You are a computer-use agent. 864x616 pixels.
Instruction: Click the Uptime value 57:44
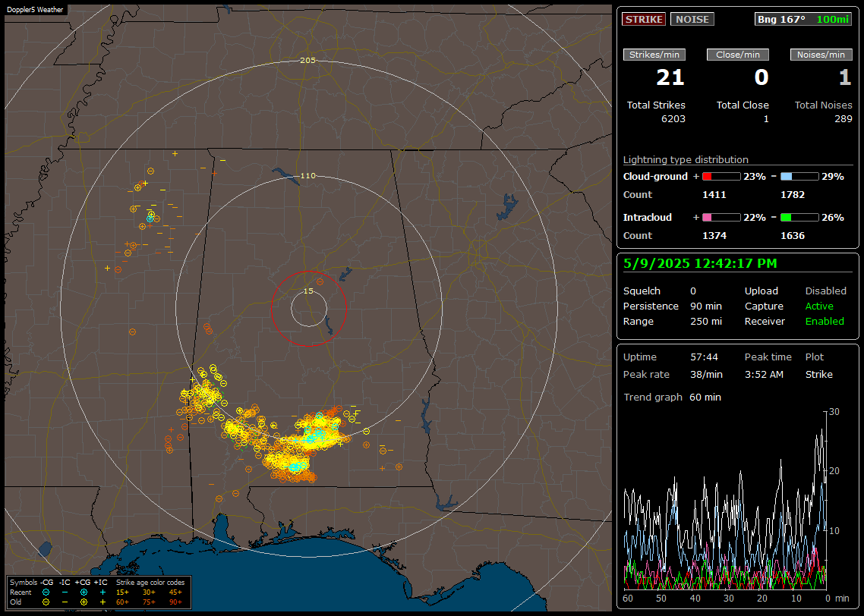point(704,357)
